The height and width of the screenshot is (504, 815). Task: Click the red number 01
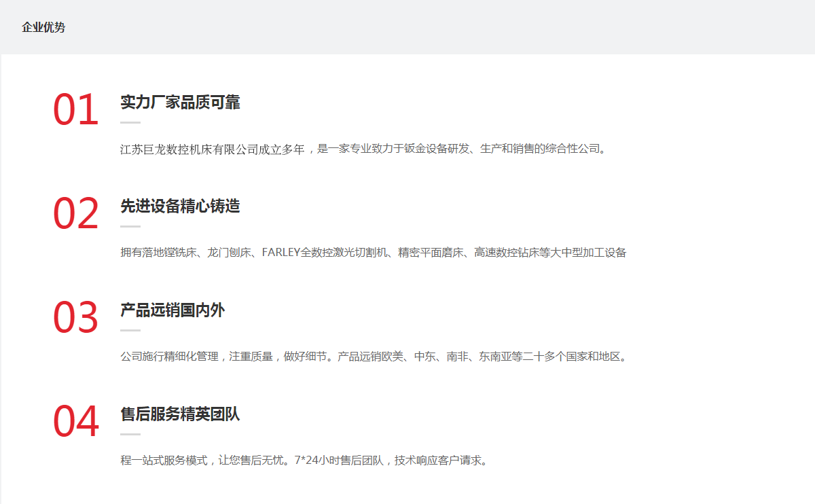(75, 111)
